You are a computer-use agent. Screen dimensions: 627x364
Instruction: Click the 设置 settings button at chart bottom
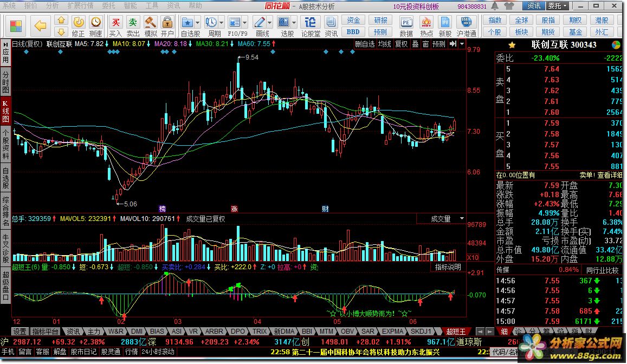coord(20,331)
